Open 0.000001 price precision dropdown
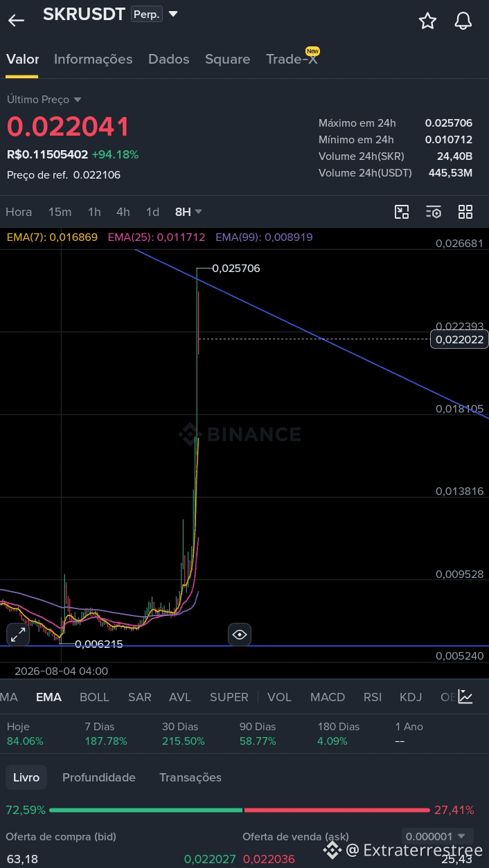Image resolution: width=489 pixels, height=868 pixels. [x=437, y=836]
